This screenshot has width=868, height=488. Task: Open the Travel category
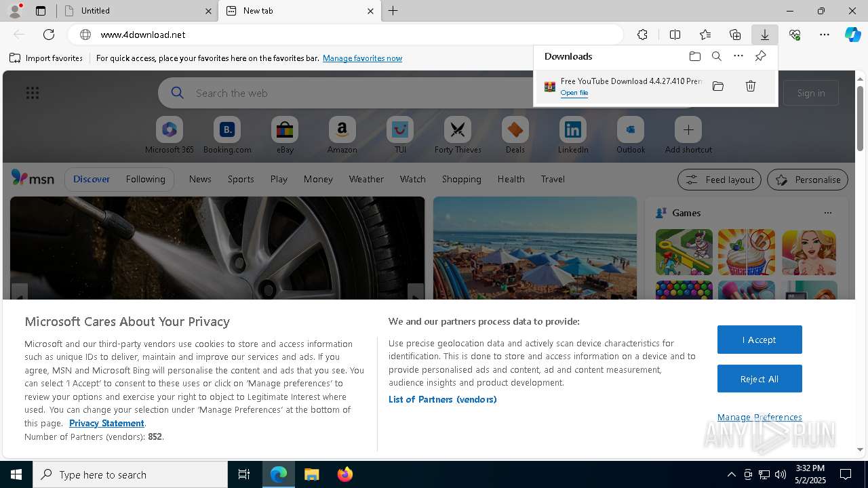pyautogui.click(x=553, y=179)
